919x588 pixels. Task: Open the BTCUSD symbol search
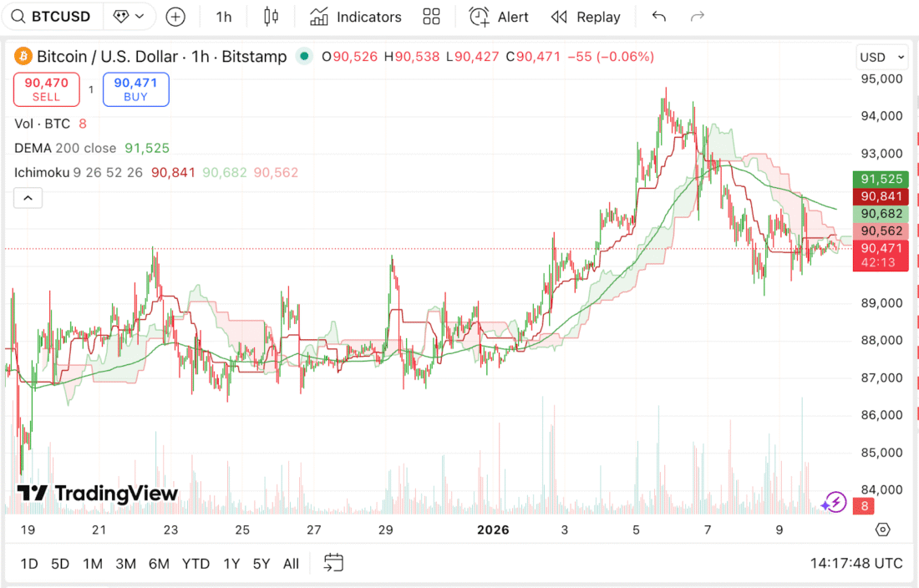(x=52, y=17)
